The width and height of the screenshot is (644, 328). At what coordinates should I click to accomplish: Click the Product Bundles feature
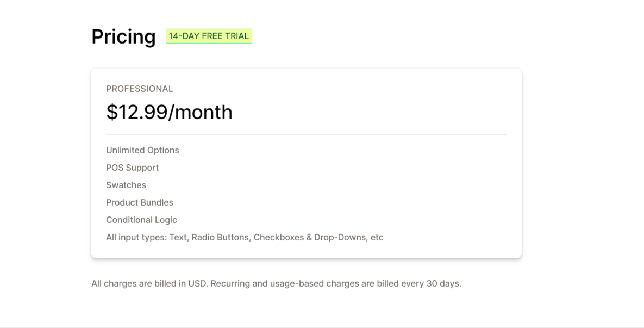click(x=140, y=203)
